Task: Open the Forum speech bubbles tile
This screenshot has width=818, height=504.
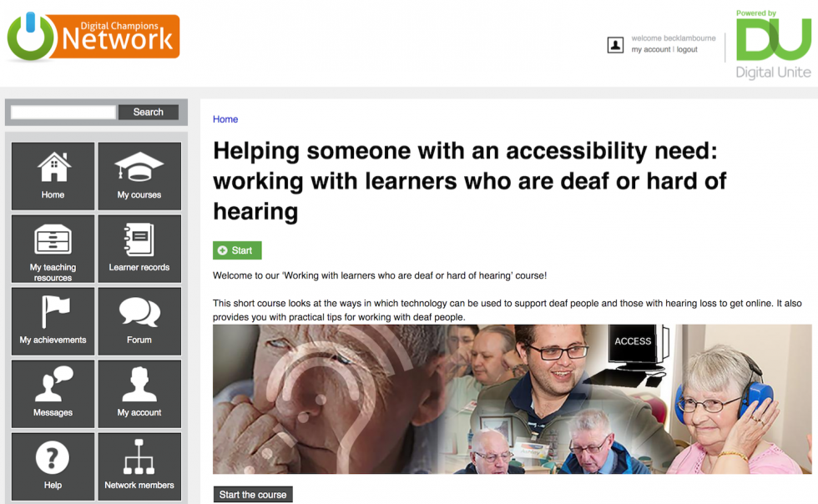Action: tap(139, 321)
